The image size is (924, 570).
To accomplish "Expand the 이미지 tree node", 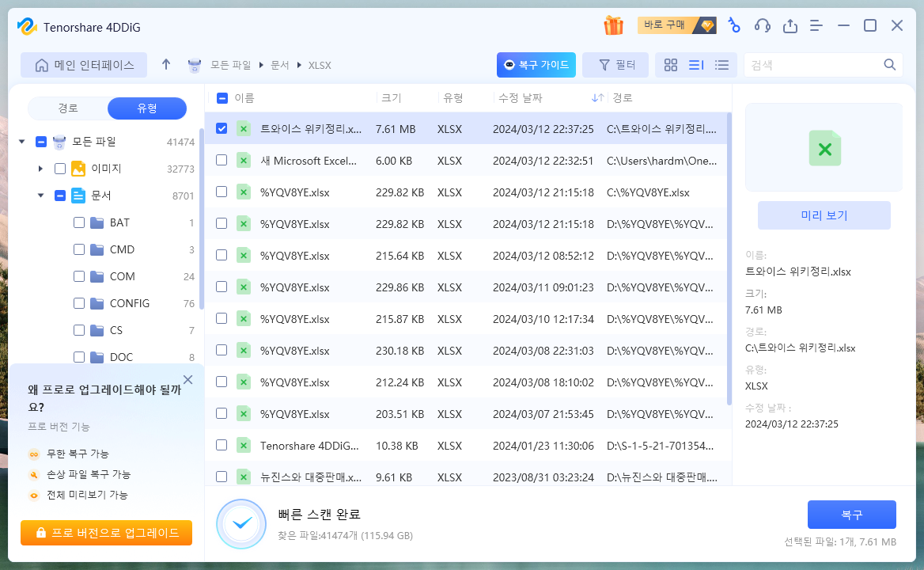I will [x=40, y=169].
